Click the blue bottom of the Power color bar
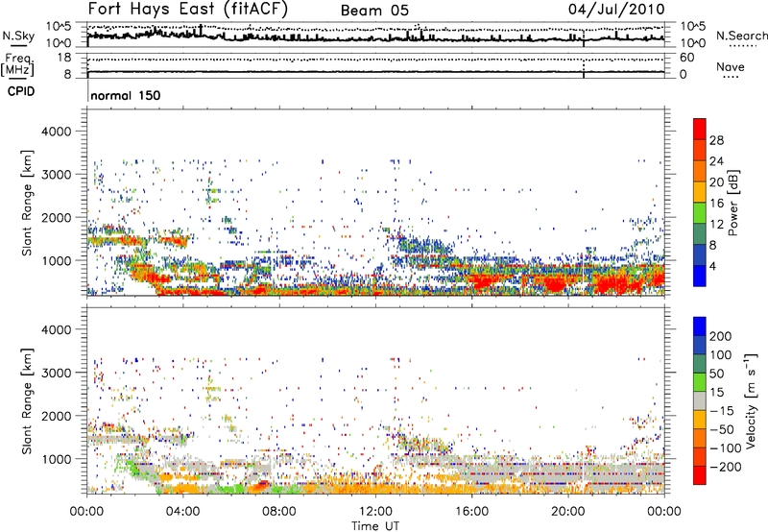 [x=700, y=276]
